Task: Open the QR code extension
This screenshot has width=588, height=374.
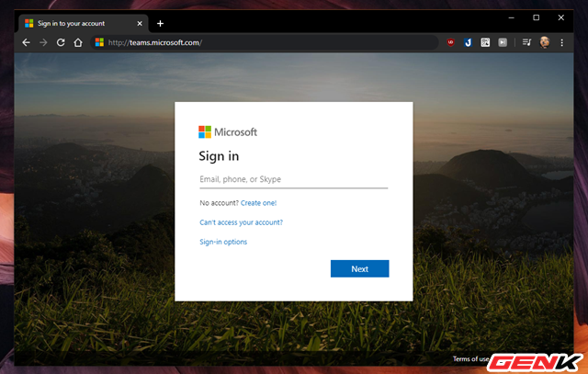Action: coord(485,43)
